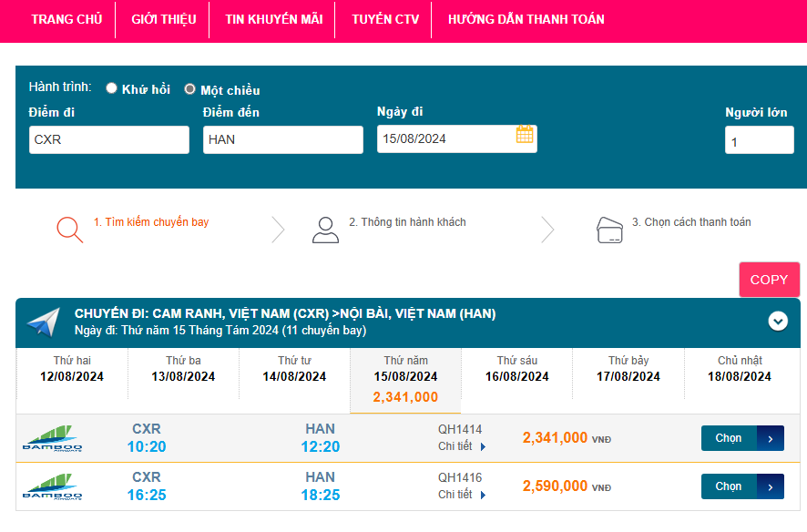The image size is (807, 532).
Task: Choose the 2,341,000 VND flight with Chọn
Action: tap(741, 438)
